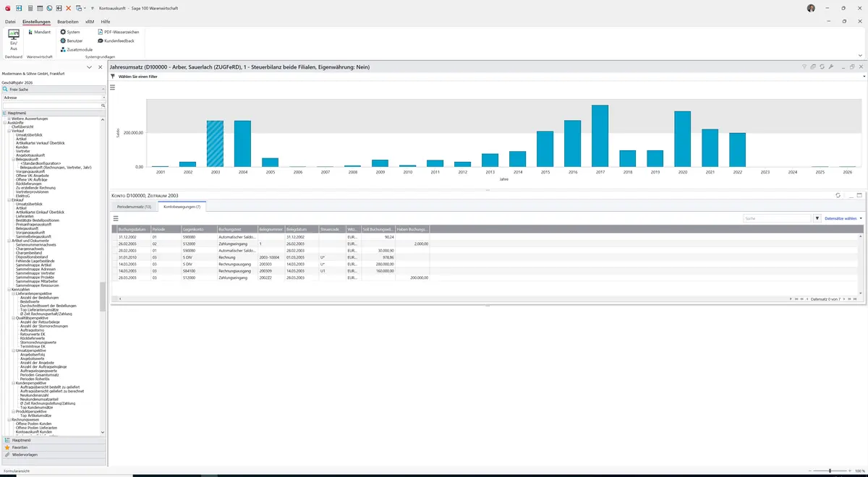This screenshot has height=477, width=868.
Task: Click the Hauptmenü button at panel bottom
Action: (x=54, y=440)
